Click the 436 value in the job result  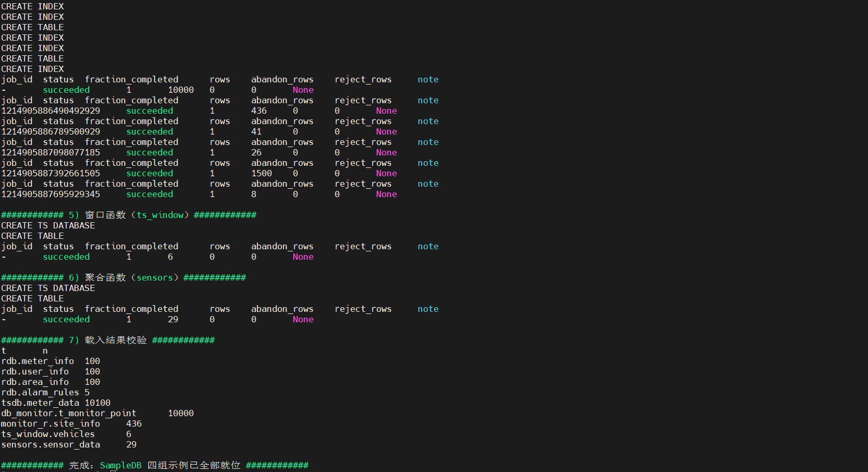[259, 111]
